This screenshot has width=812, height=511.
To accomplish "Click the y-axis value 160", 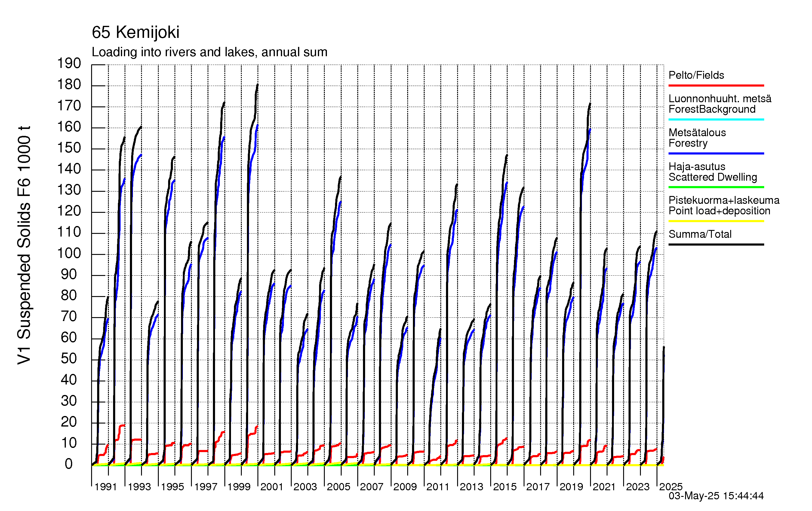I will [x=69, y=127].
